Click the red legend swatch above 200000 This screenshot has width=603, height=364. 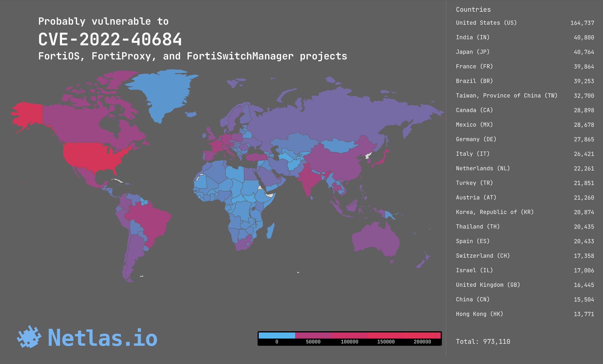pos(422,335)
